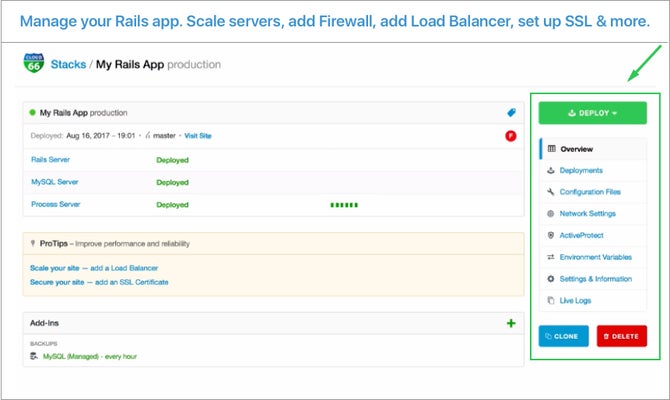Click the red DELETE button
670x400 pixels.
(622, 336)
